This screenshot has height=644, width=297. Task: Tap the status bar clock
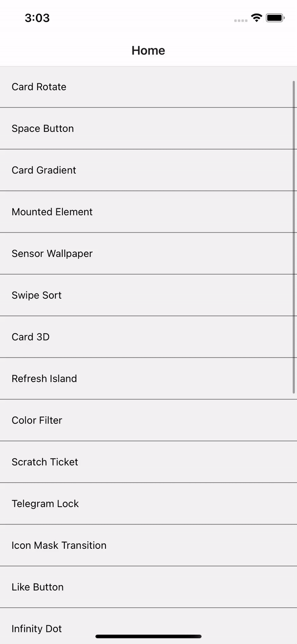click(x=37, y=18)
